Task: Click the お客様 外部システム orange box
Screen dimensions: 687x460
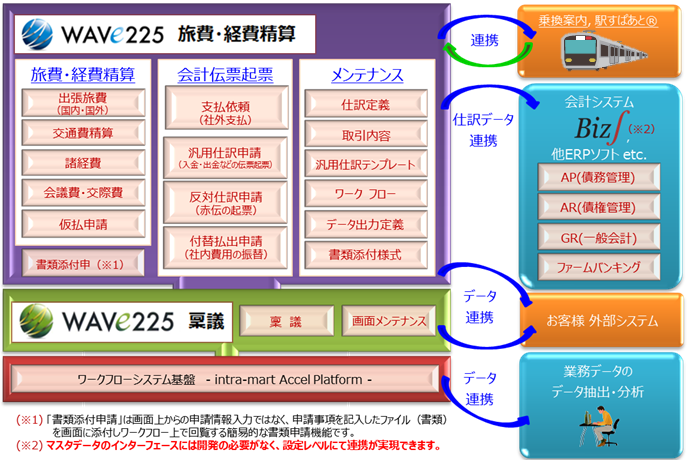Action: 602,320
